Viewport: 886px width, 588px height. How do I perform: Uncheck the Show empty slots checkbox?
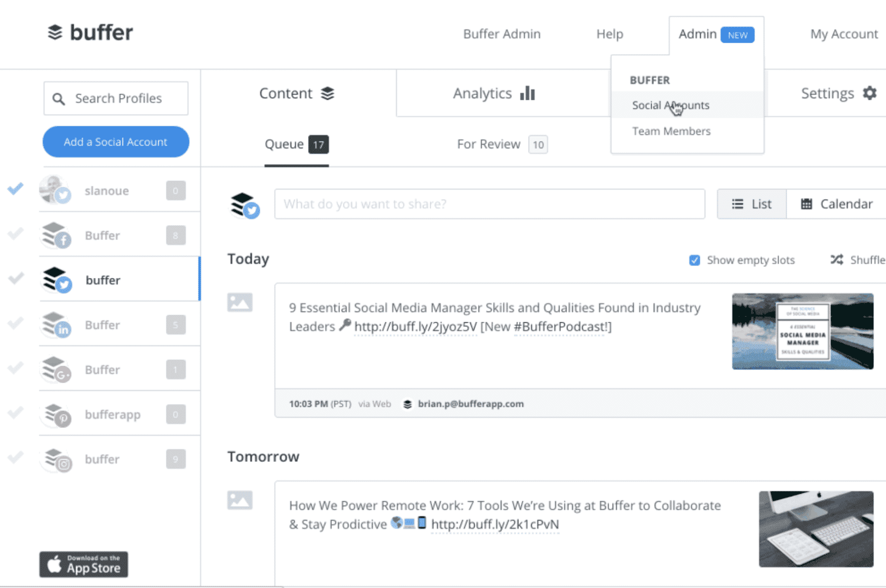[695, 260]
